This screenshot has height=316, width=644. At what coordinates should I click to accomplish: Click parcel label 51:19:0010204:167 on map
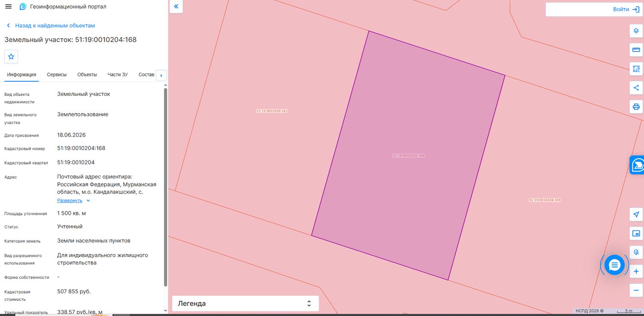pyautogui.click(x=272, y=111)
